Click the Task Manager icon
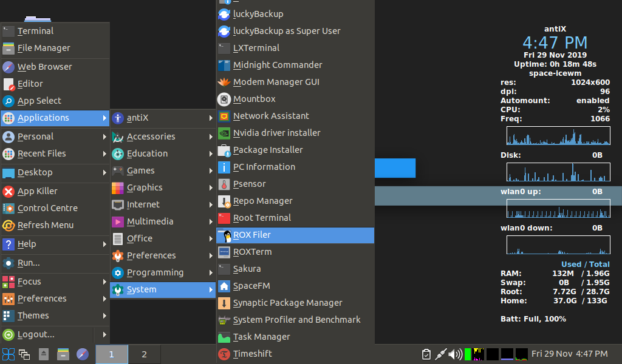This screenshot has width=622, height=364. coord(224,337)
